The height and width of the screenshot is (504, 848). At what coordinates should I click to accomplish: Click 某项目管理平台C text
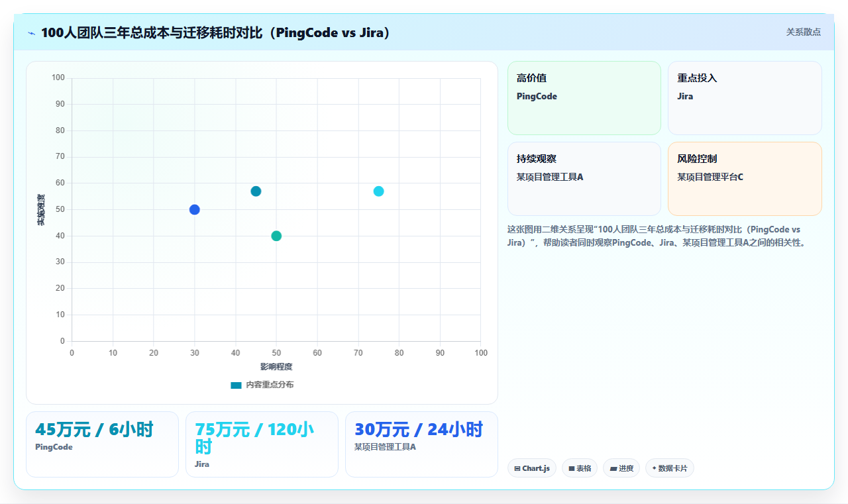tap(710, 177)
